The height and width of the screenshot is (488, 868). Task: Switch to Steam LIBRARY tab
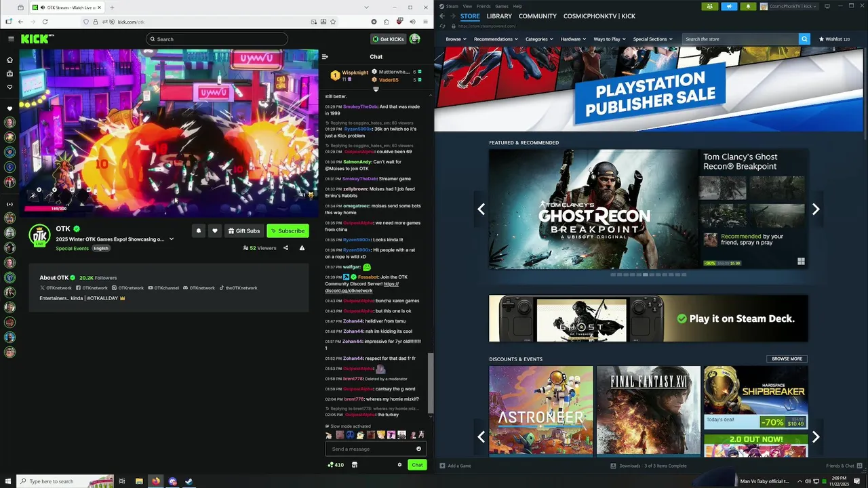tap(499, 16)
